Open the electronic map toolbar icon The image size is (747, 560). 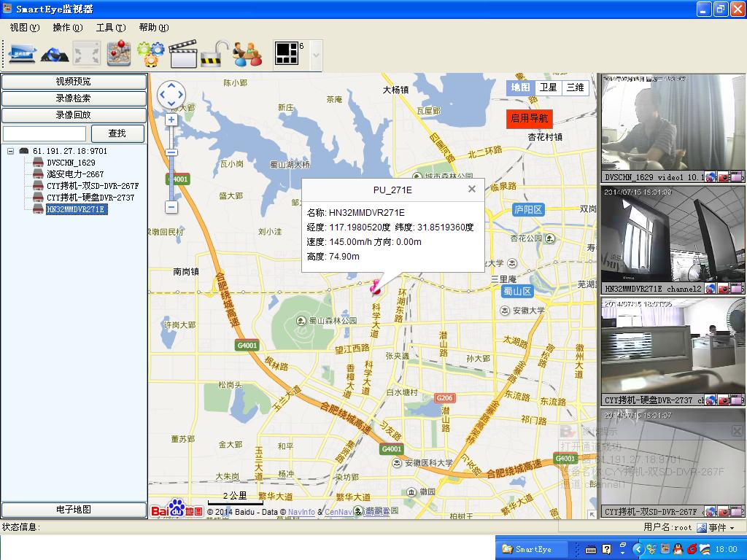pyautogui.click(x=119, y=53)
